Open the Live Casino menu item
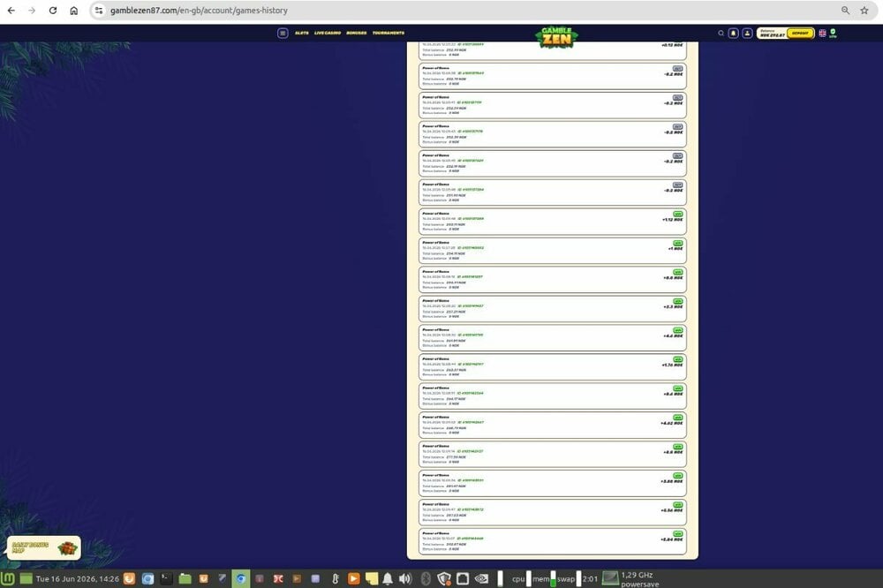 328,34
